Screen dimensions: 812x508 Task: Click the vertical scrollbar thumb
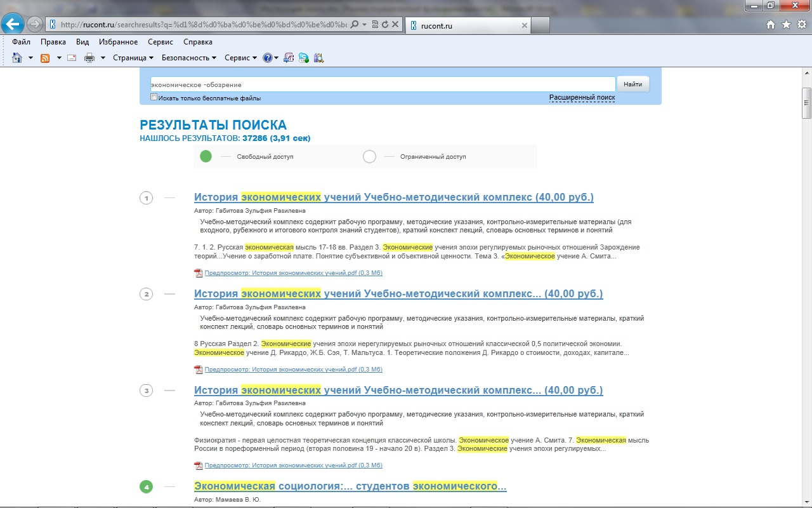(x=806, y=104)
